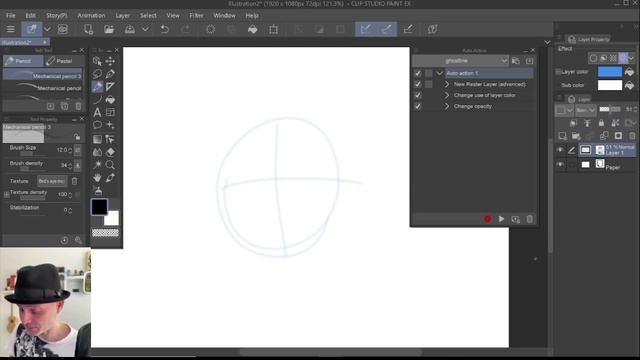Select the Lasso selection tool
Viewport: 640px width, 360px height.
(97, 74)
